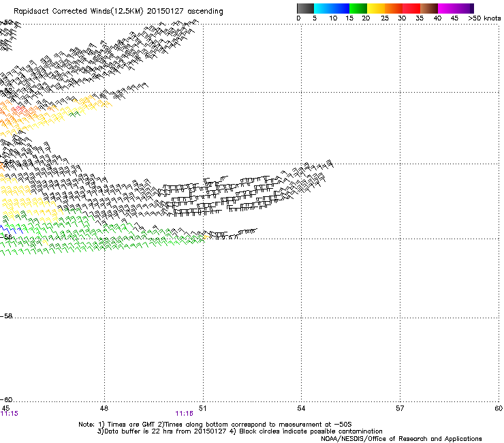This screenshot has height=443, width=504.
Task: Click the longitude axis label "51"
Action: 202,408
